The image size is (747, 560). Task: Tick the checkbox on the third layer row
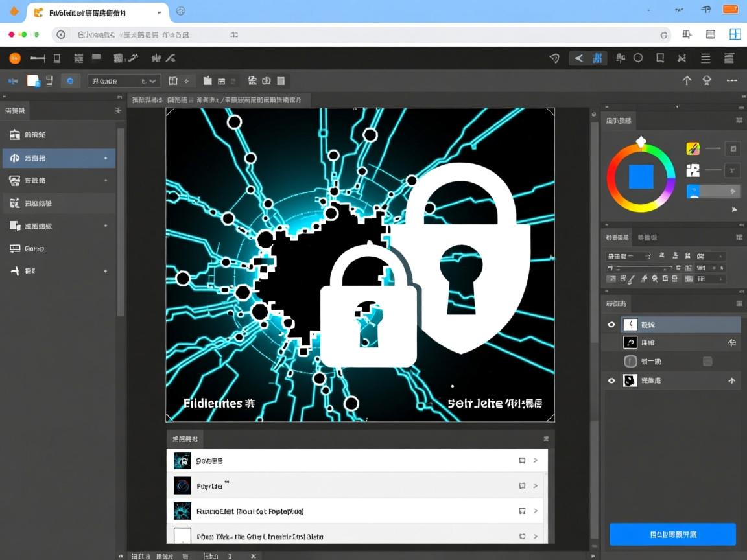click(x=707, y=361)
